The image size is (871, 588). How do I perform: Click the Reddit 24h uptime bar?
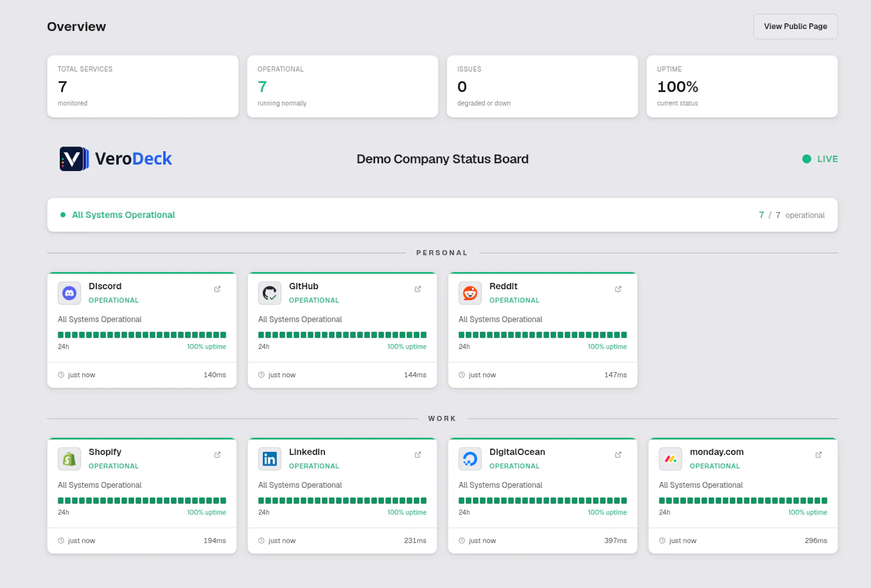coord(543,335)
